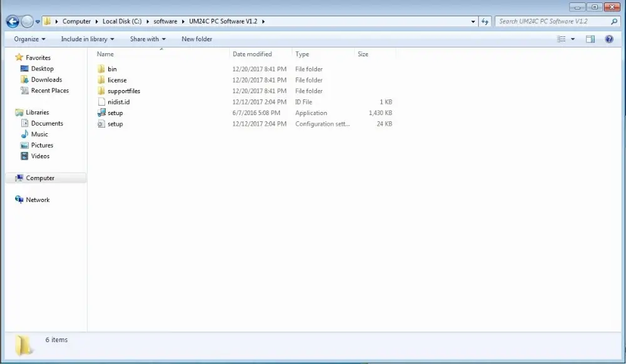Open the Pictures library
This screenshot has height=364, width=626.
pyautogui.click(x=42, y=146)
